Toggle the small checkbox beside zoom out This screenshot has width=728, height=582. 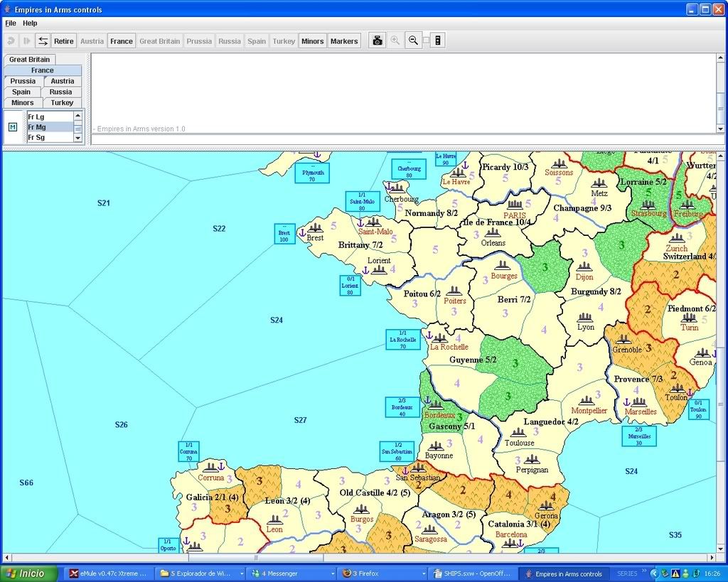point(426,41)
